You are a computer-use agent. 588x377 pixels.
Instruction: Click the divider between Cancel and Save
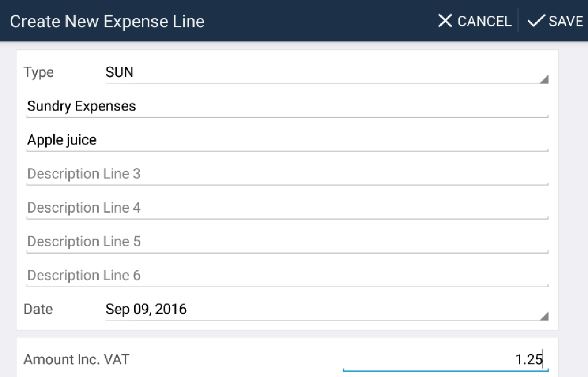(518, 21)
